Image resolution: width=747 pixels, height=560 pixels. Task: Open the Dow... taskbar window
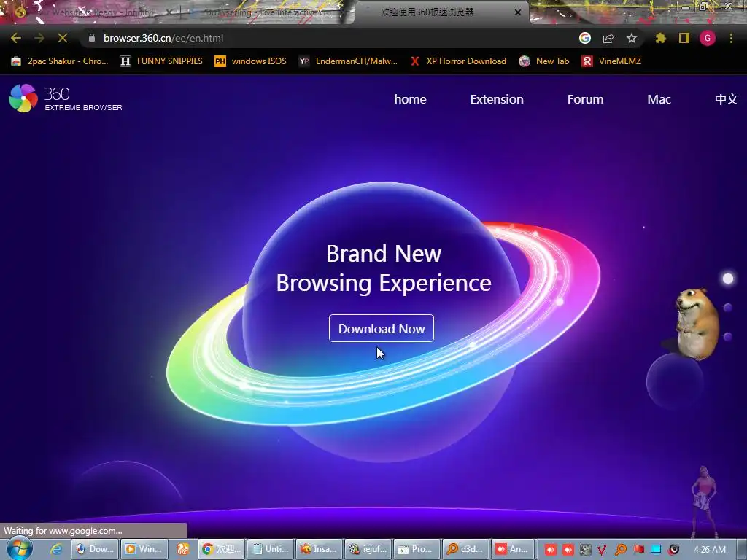point(96,549)
